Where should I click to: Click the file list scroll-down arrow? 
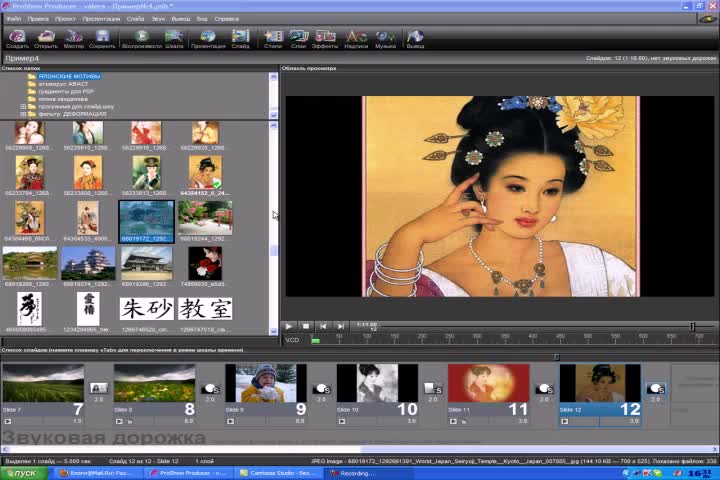tap(274, 331)
